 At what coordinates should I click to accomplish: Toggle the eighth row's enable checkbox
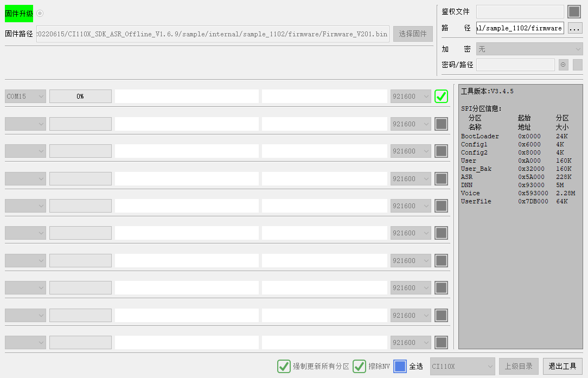click(441, 287)
